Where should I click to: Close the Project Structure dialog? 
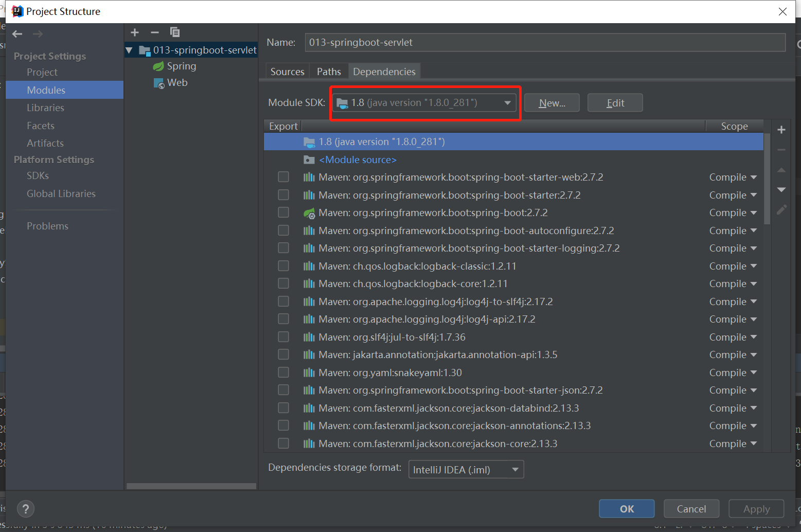tap(782, 11)
